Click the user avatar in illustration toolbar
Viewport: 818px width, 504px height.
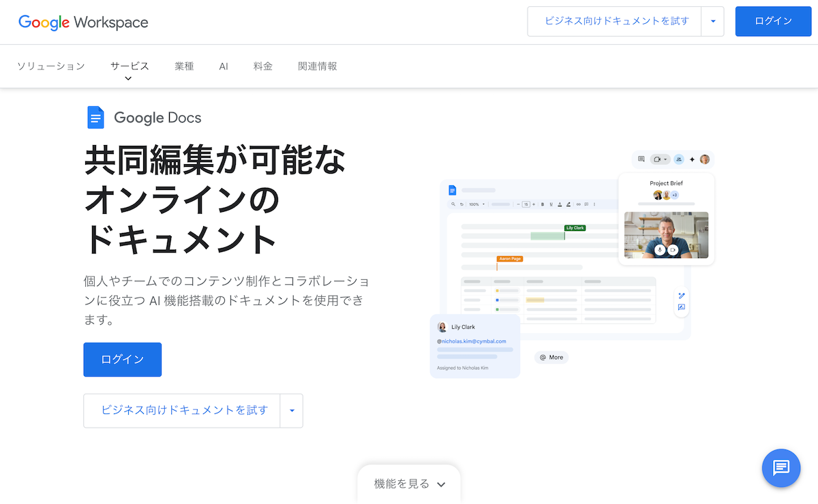[x=705, y=159]
